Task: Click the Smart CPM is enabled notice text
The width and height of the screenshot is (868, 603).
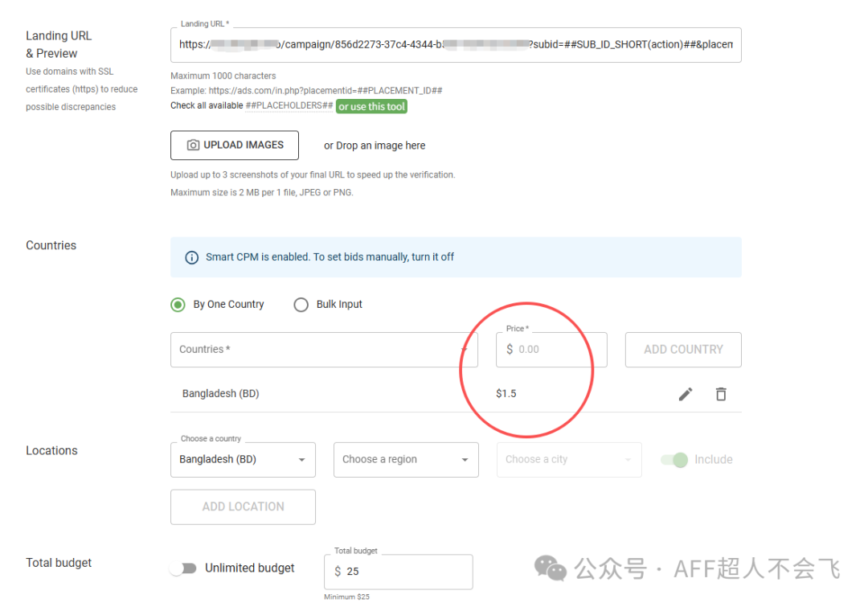Action: (x=330, y=257)
